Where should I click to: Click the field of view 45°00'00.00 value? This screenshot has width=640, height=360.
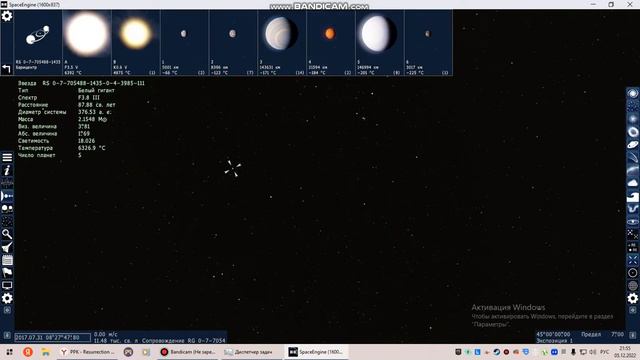click(553, 334)
